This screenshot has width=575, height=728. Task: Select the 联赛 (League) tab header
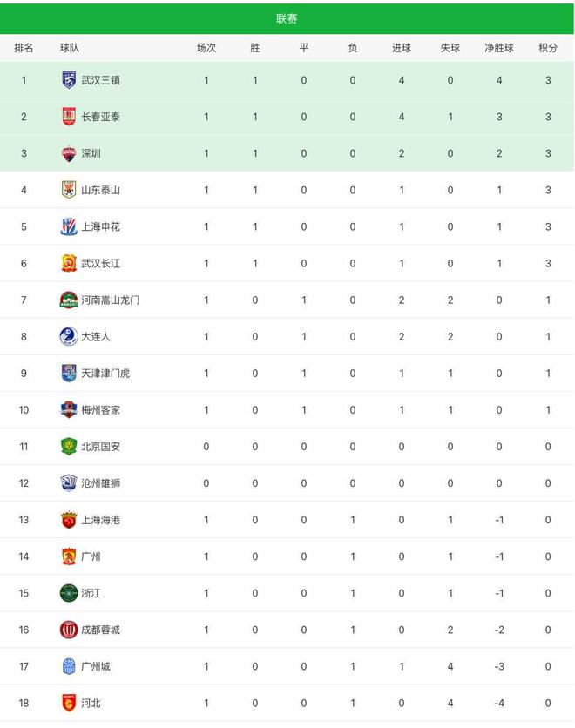[x=287, y=18]
